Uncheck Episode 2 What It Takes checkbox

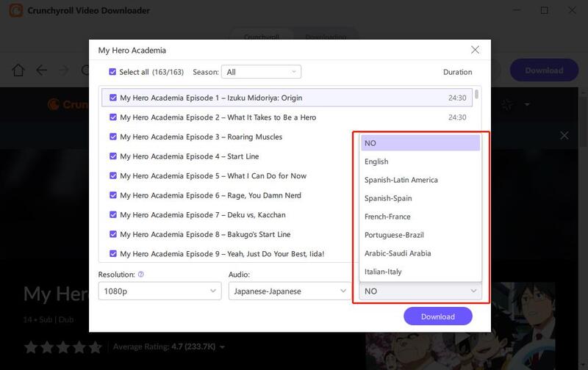(113, 117)
